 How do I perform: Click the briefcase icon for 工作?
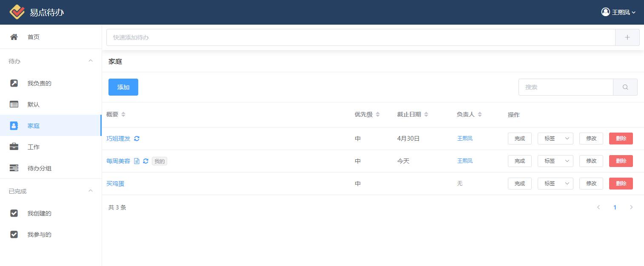point(14,147)
